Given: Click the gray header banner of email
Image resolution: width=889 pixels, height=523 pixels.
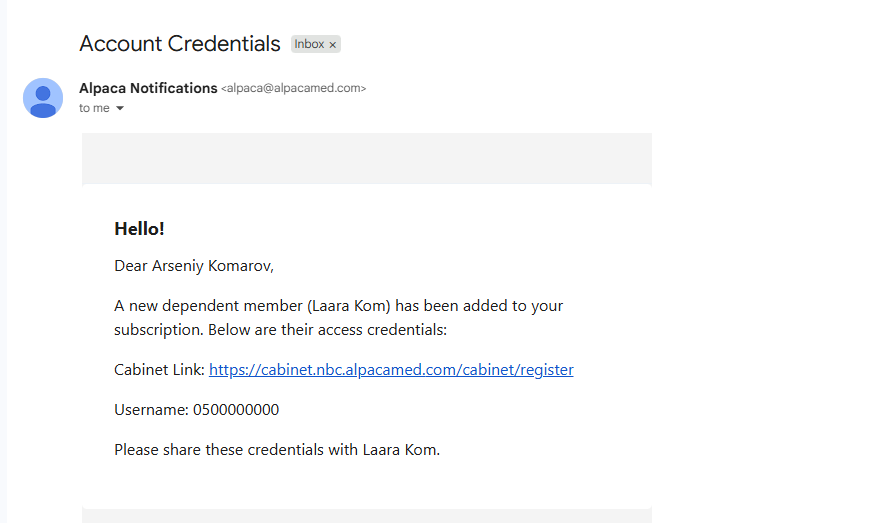Looking at the screenshot, I should point(366,158).
